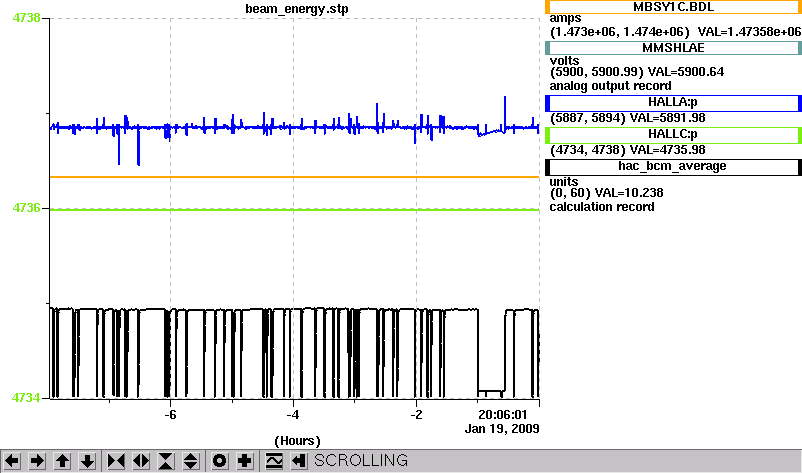Viewport: 802px width, 473px height.
Task: Click the 4736 y-axis label
Action: click(x=26, y=208)
